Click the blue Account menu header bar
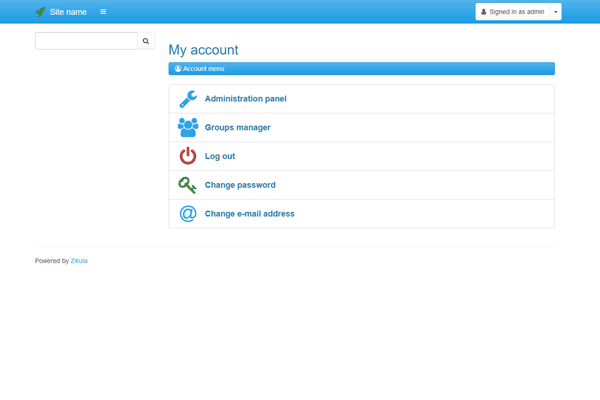Screen dimensions: 600x400 tap(361, 69)
